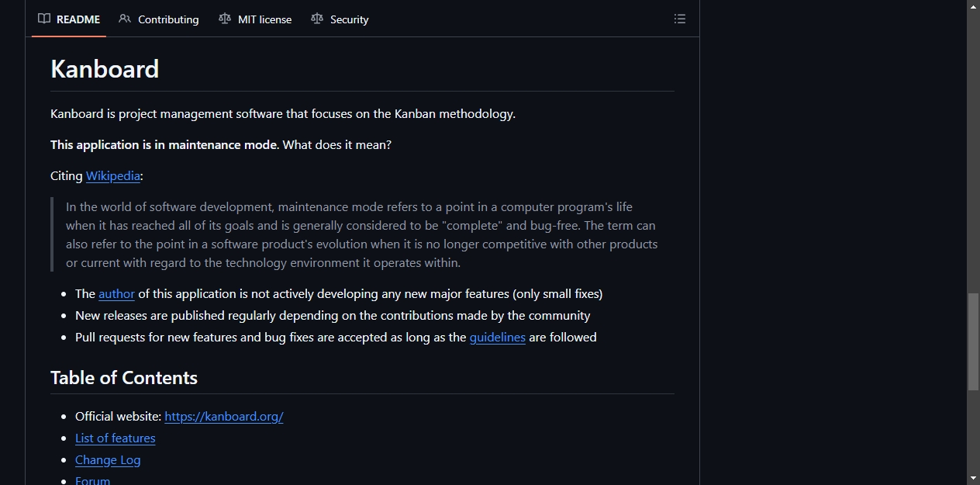Click the bullet 'New releases are published regularly'

click(x=333, y=315)
